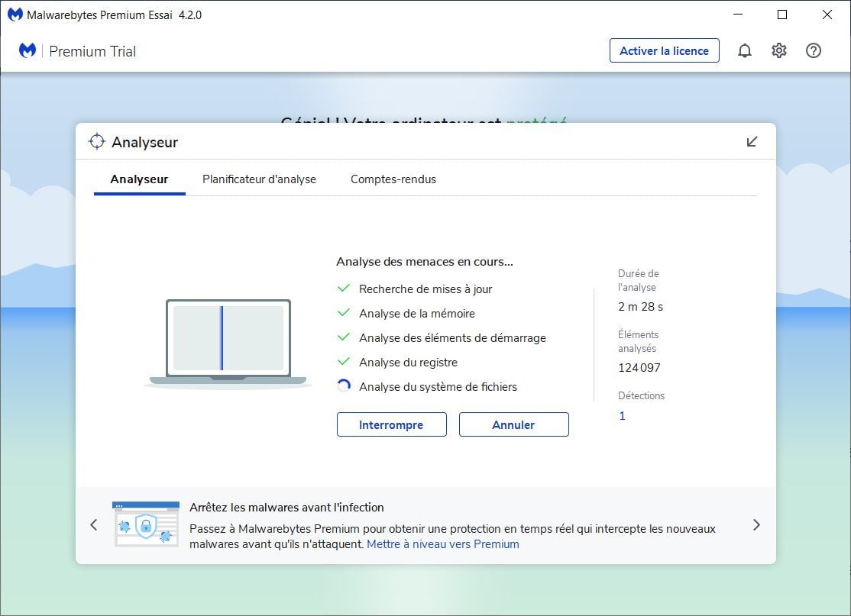Screen dimensions: 851x616
Task: Collapse the Analyseur panel with arrow icon
Action: (x=752, y=142)
